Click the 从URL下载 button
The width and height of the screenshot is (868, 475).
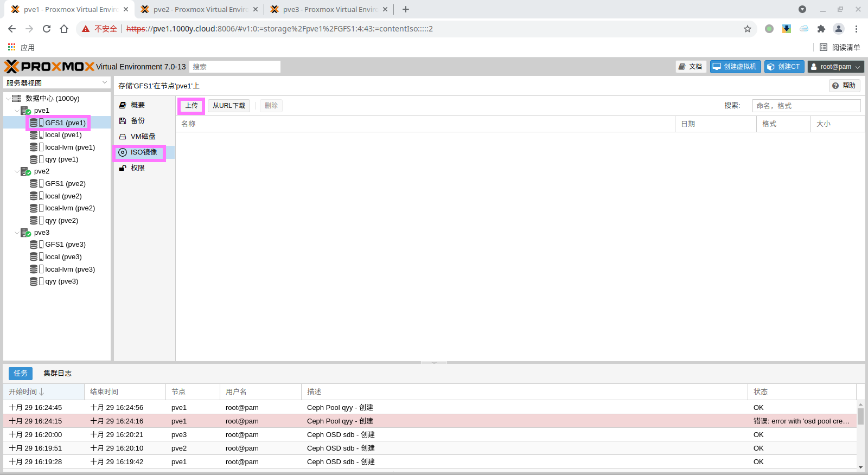pos(228,106)
